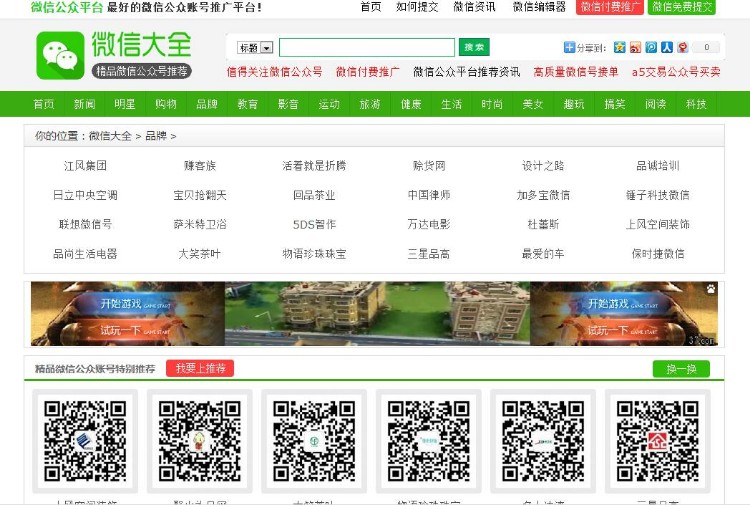The height and width of the screenshot is (505, 750).
Task: Open 首页 in the top header links
Action: pos(371,7)
